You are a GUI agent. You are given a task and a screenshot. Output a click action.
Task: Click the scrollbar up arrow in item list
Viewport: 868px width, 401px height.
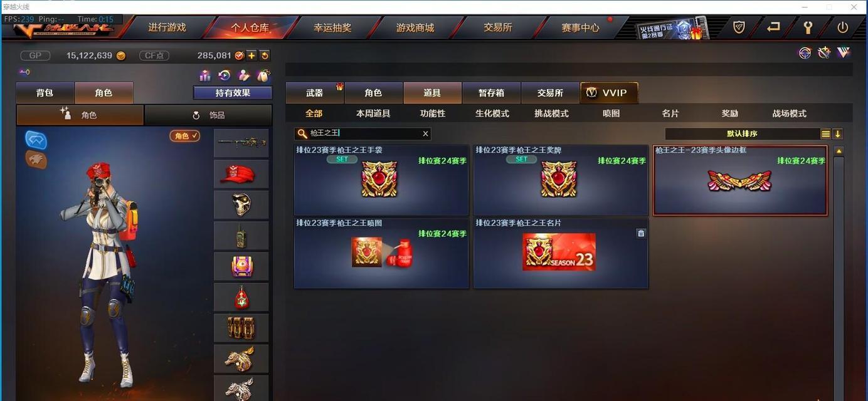pyautogui.click(x=839, y=151)
